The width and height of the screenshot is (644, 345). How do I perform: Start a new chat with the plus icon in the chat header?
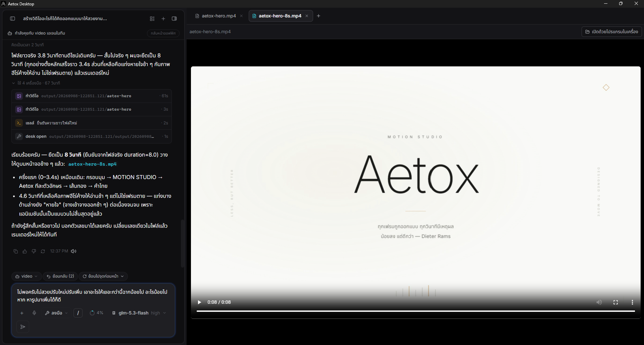[163, 19]
